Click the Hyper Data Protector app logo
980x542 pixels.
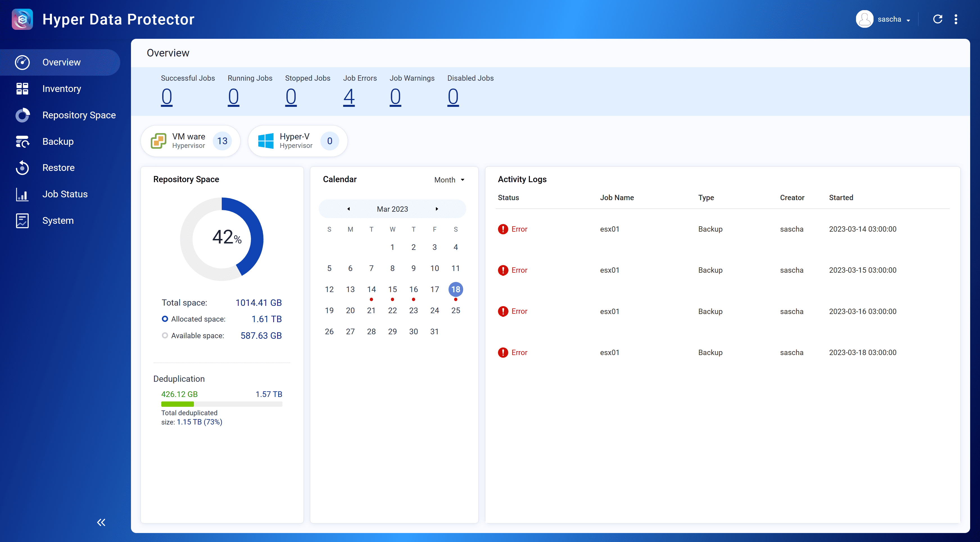[22, 19]
